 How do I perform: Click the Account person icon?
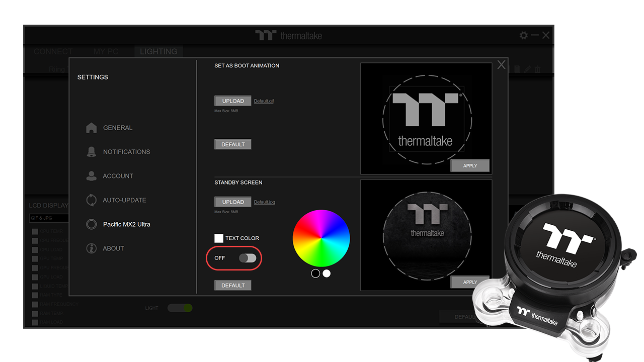91,176
